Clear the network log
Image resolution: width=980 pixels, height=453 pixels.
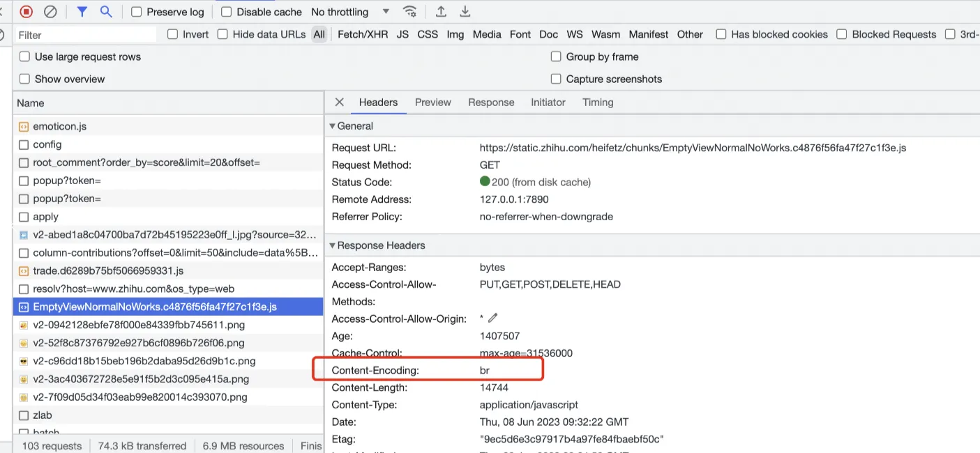[x=50, y=11]
